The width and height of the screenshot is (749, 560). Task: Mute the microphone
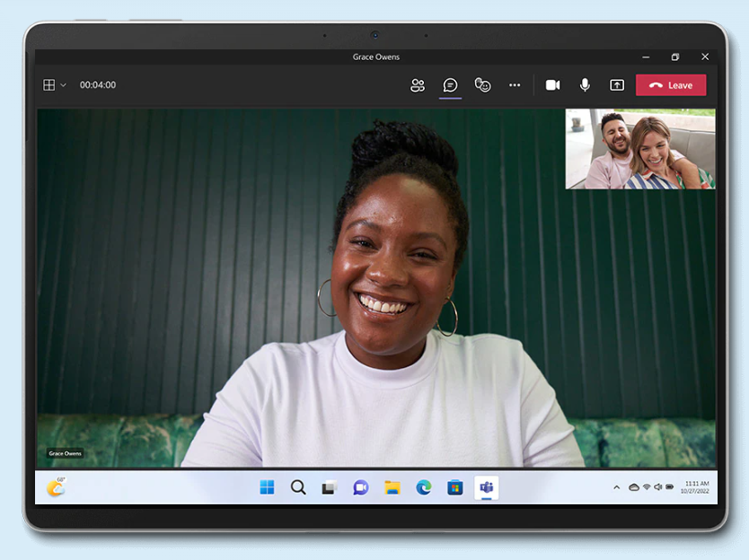click(x=585, y=85)
